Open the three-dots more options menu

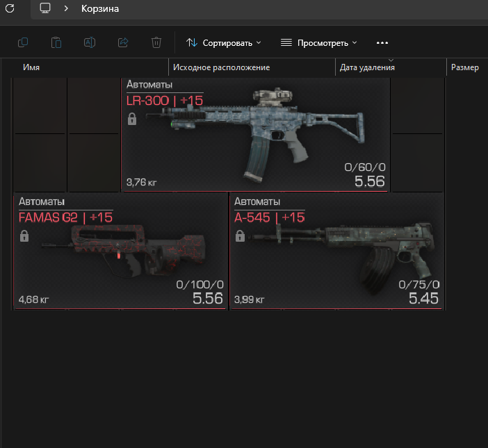pos(382,43)
